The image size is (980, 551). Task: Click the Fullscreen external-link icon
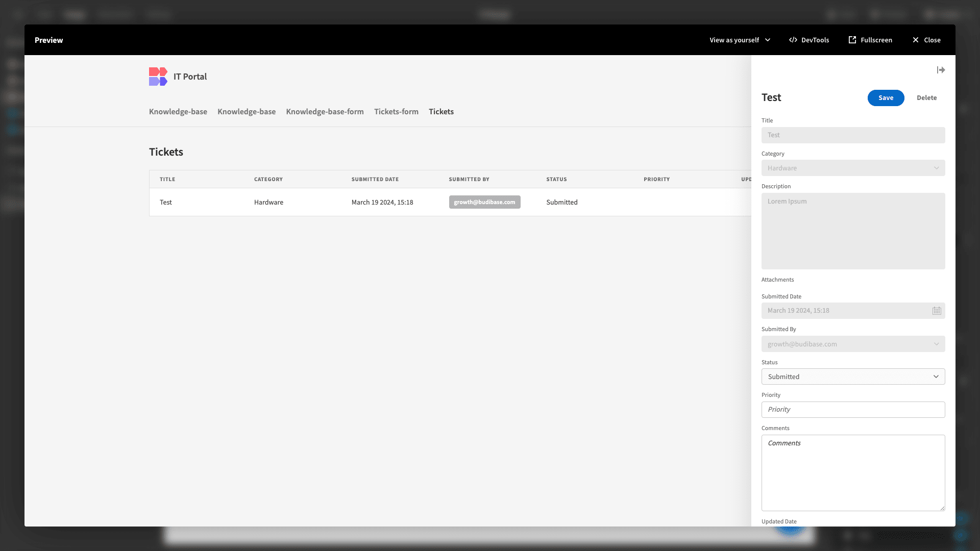pos(852,40)
